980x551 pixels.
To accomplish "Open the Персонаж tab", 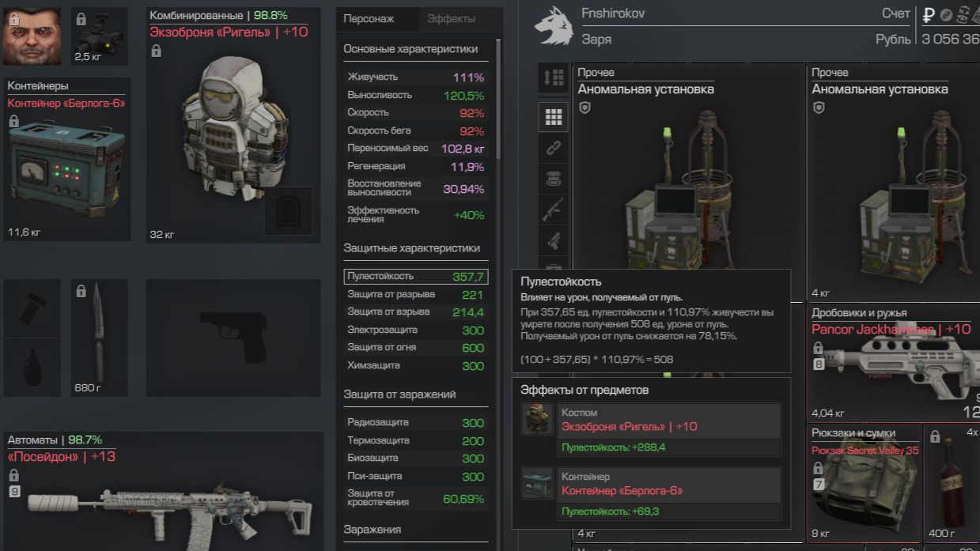I will pyautogui.click(x=369, y=18).
